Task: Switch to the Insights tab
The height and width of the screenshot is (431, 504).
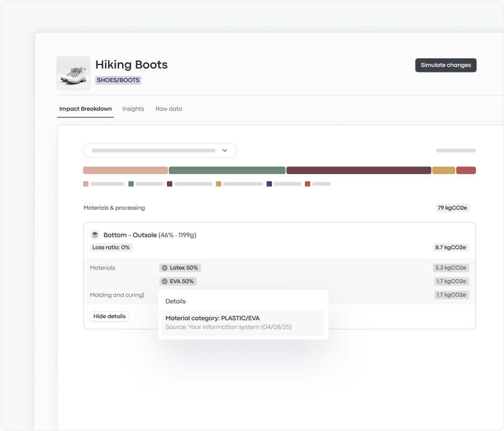Action: tap(133, 109)
